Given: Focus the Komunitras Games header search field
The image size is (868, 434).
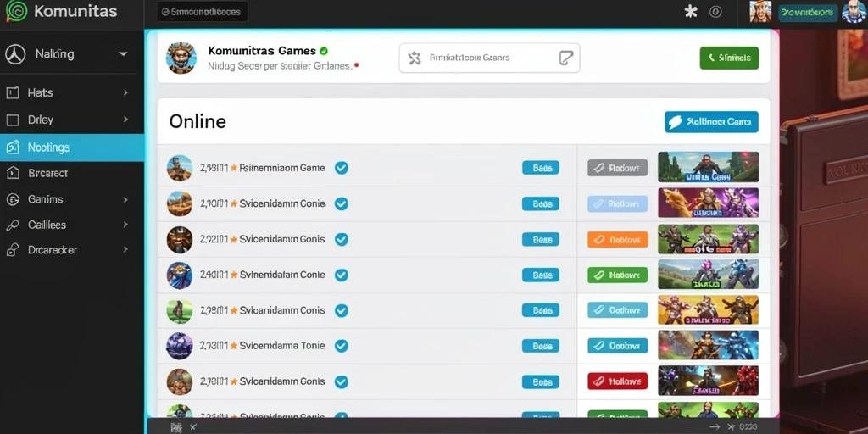Looking at the screenshot, I should click(x=489, y=58).
